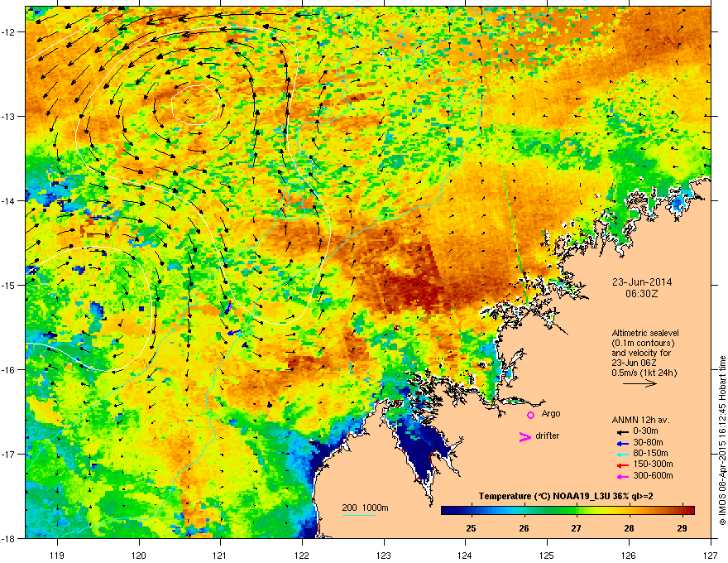Click the 0.5m/s reference velocity arrow
Screen dimensions: 728x563
pyautogui.click(x=639, y=383)
